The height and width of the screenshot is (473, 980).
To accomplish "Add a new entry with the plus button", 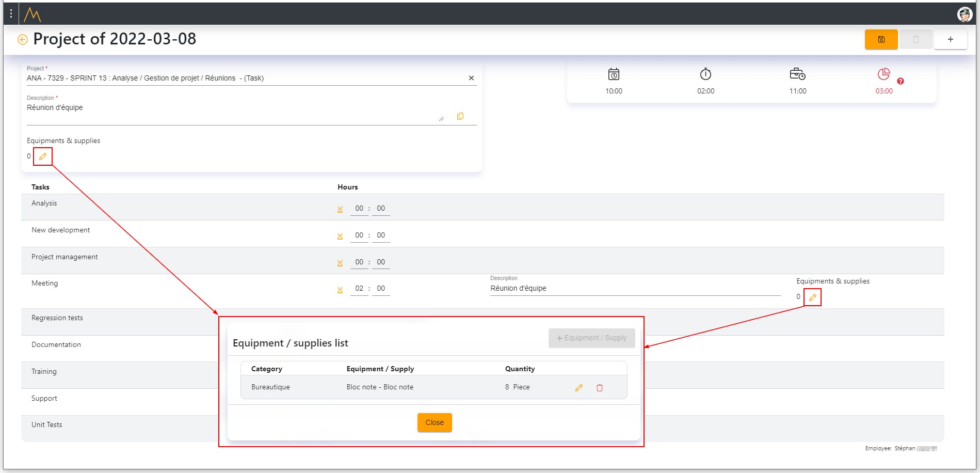I will [950, 39].
